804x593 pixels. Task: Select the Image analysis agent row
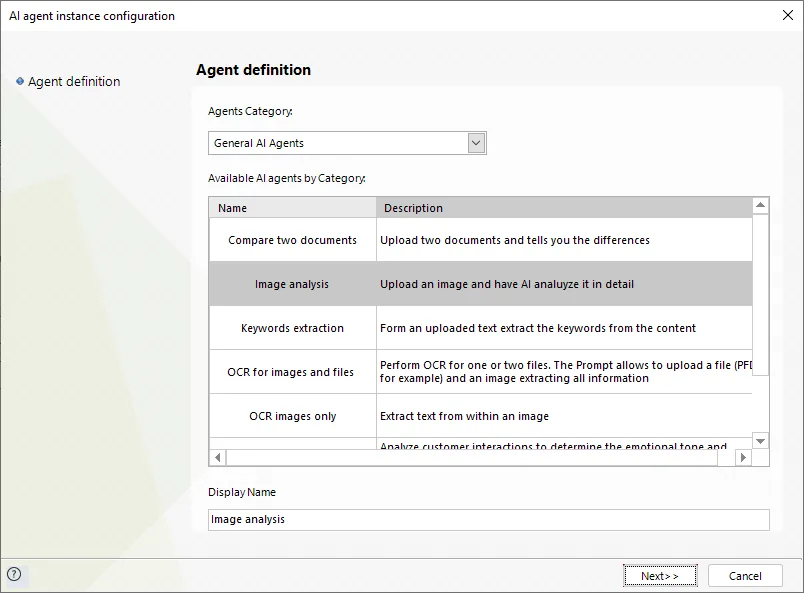[480, 284]
